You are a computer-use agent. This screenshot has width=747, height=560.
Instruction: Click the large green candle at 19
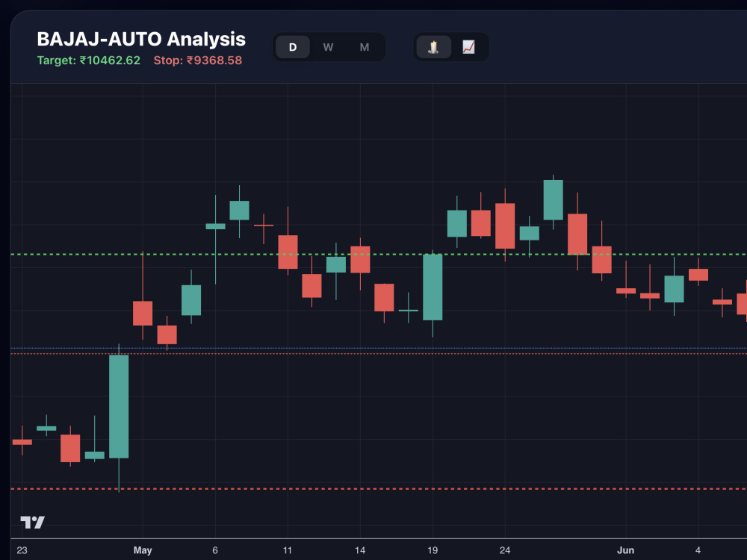pos(433,287)
